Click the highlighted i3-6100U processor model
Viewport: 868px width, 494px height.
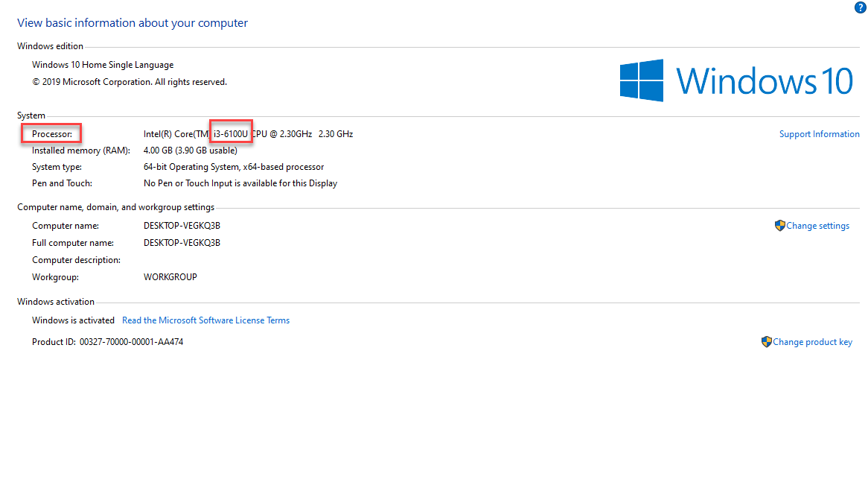(231, 134)
